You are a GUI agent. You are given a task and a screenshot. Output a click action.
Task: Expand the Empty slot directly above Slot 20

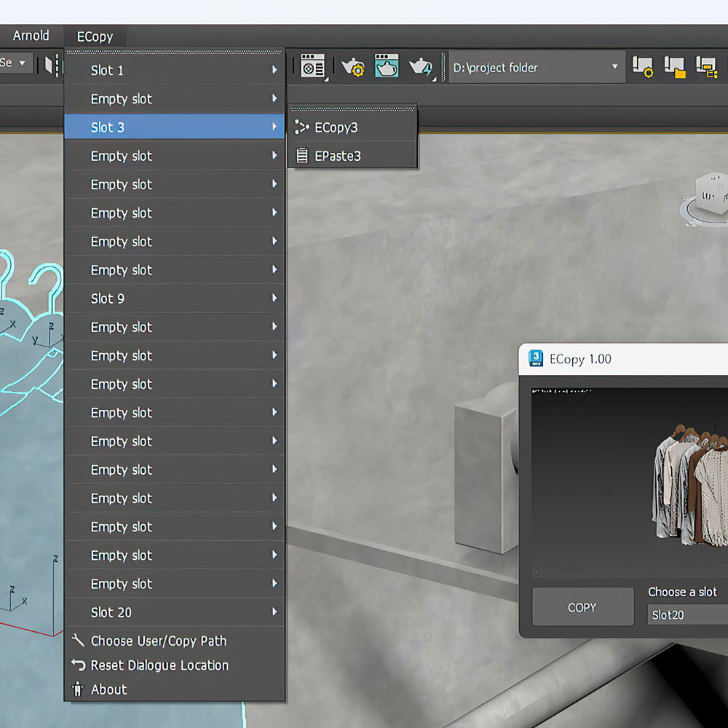(175, 584)
